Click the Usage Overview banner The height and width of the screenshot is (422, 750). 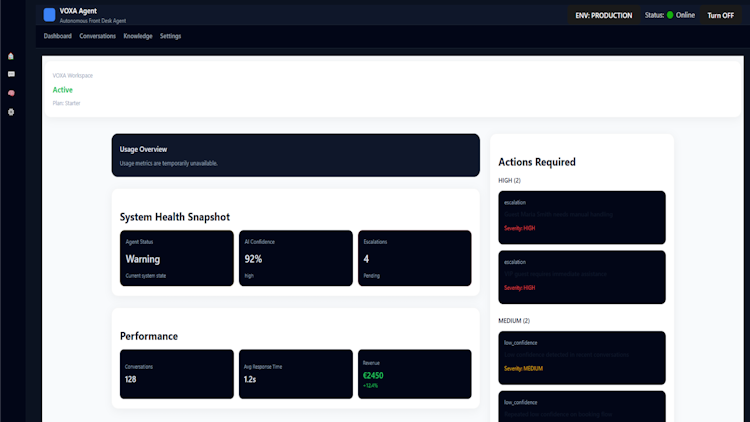(x=296, y=155)
